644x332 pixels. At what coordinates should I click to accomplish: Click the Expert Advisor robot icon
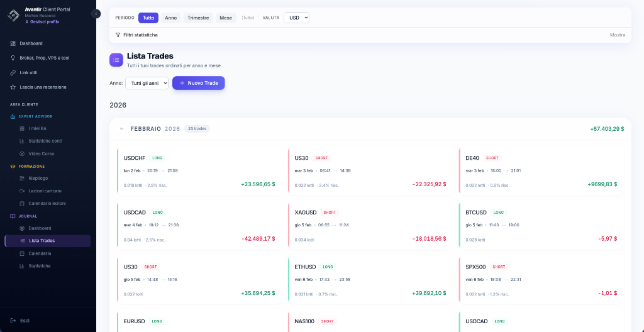pos(13,117)
